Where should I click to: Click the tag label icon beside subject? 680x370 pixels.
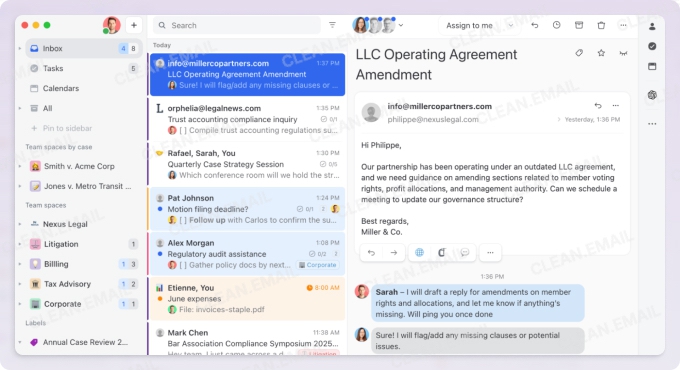pos(579,53)
